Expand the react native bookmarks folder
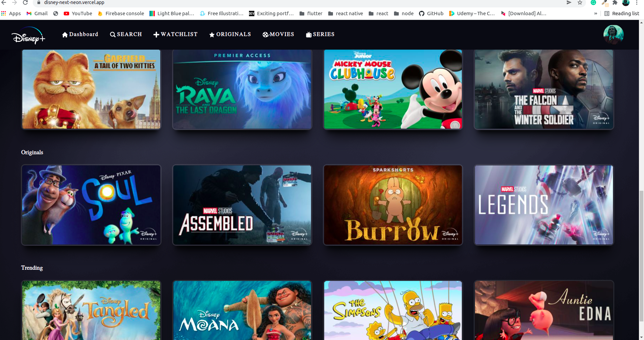 346,14
